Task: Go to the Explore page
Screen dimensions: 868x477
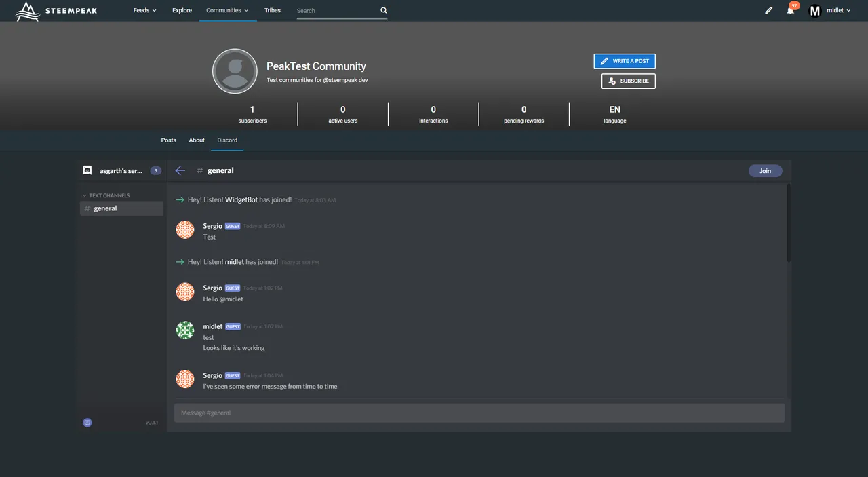Action: (182, 11)
